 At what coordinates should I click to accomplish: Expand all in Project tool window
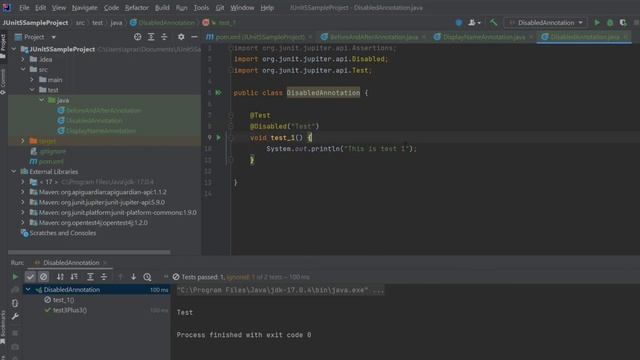151,37
